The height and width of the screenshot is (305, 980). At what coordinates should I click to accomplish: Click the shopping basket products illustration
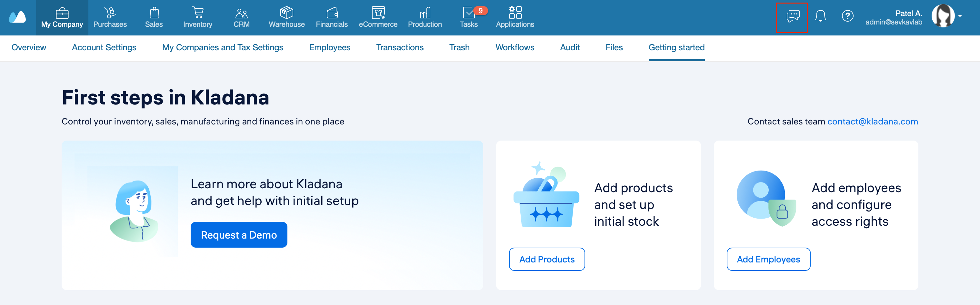[x=546, y=195]
